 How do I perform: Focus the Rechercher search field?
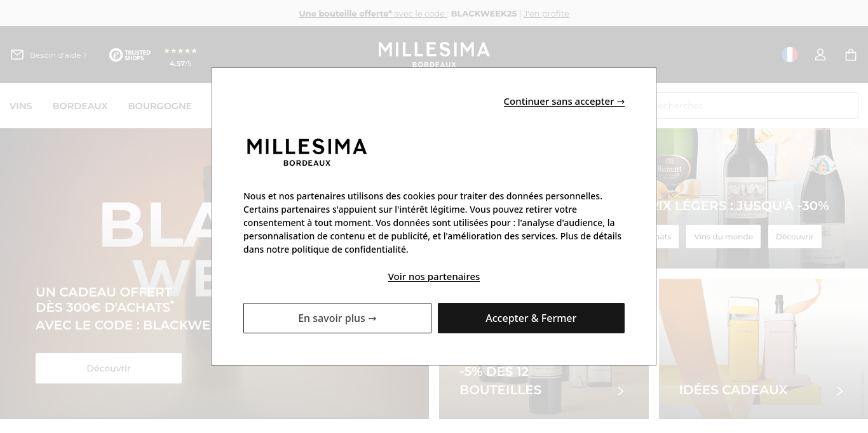point(756,105)
